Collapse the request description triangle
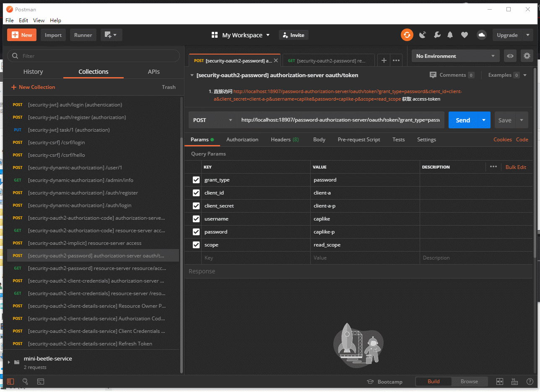Screen dimensions: 540x392 click(192, 75)
